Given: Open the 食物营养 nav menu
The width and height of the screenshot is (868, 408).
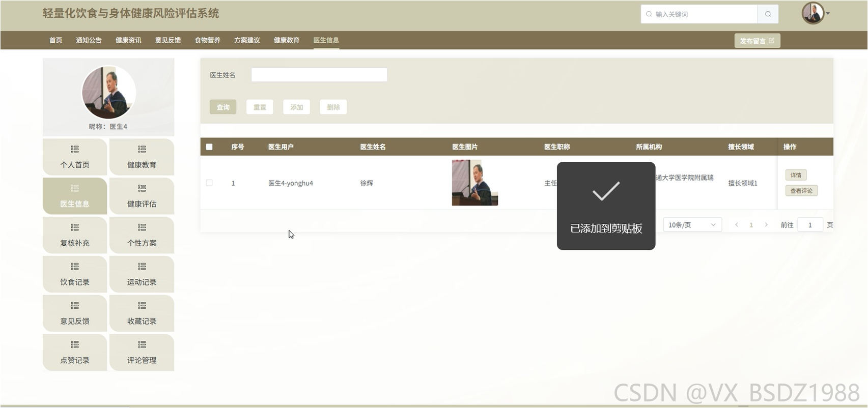Looking at the screenshot, I should 207,40.
